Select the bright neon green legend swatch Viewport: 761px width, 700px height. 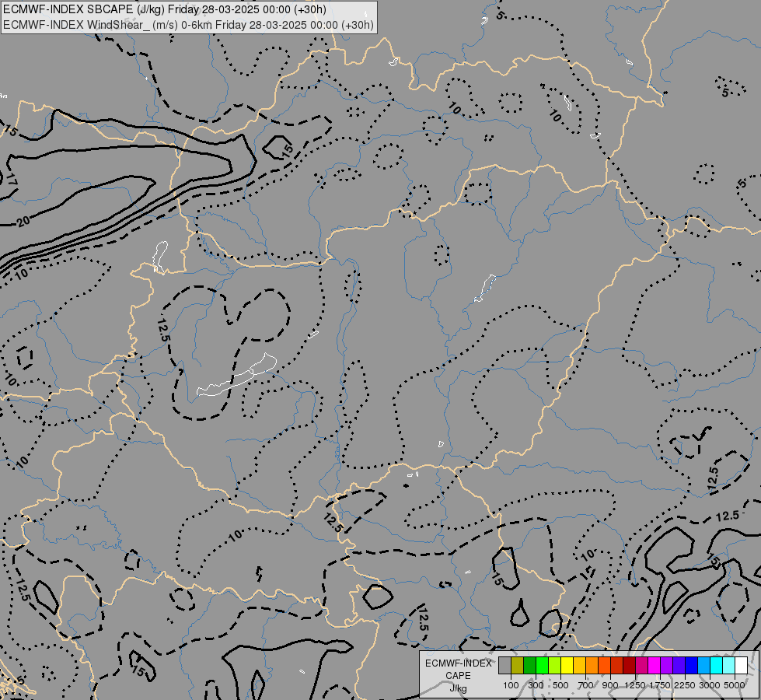pyautogui.click(x=542, y=666)
